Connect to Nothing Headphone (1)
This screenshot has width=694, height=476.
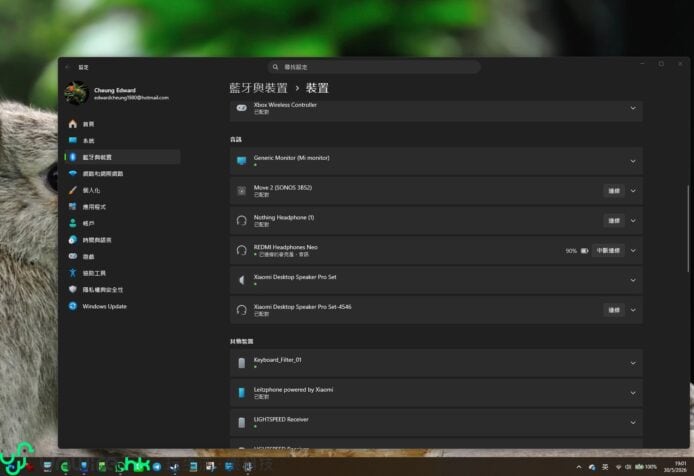pos(614,221)
